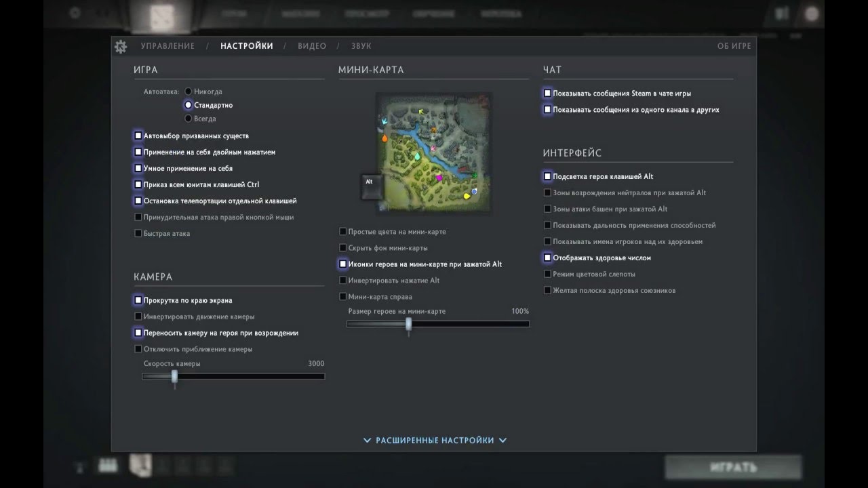
Task: Select the Всегда autoattack radio option
Action: point(189,119)
